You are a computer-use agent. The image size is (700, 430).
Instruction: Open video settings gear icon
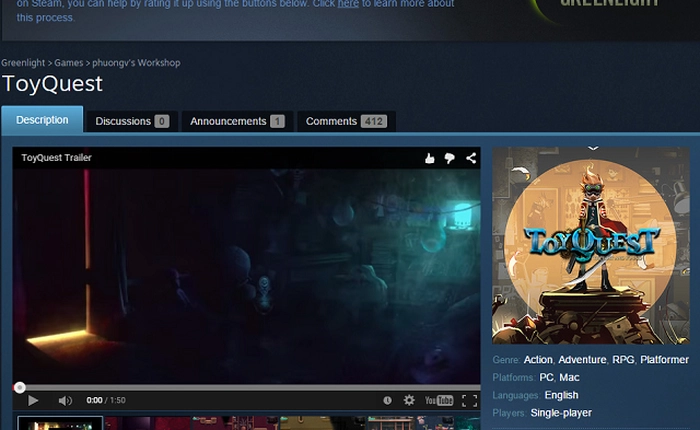click(x=409, y=401)
